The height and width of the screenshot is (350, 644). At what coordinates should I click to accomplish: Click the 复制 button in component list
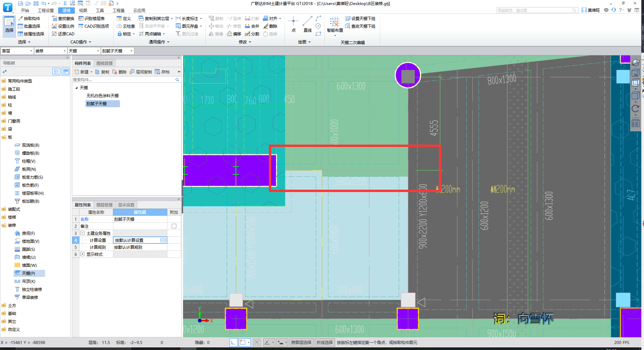point(102,72)
